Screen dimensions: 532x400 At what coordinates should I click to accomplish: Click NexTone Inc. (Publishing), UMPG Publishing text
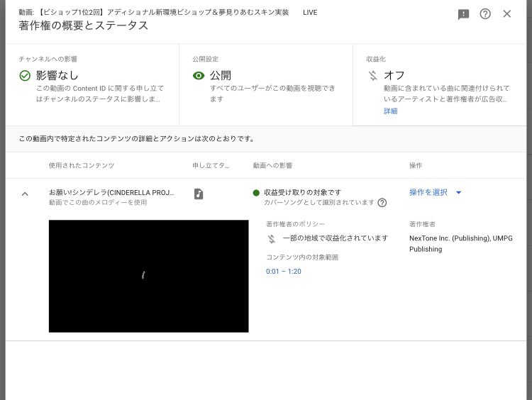[461, 243]
